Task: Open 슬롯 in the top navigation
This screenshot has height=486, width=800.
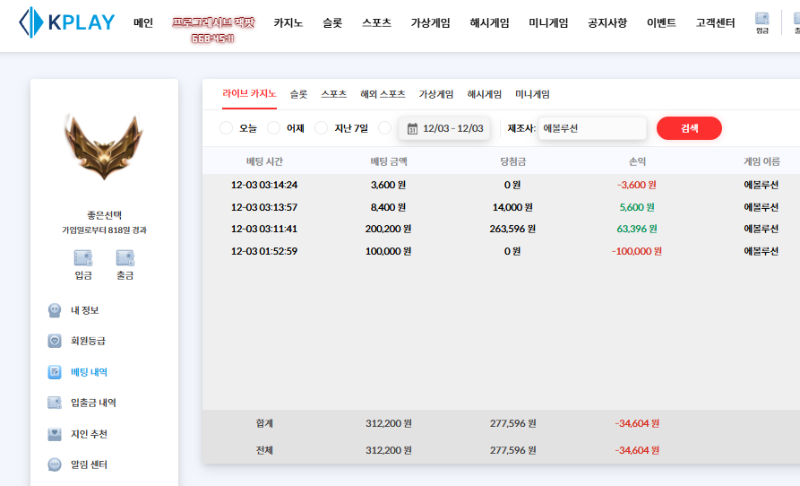Action: pos(332,23)
